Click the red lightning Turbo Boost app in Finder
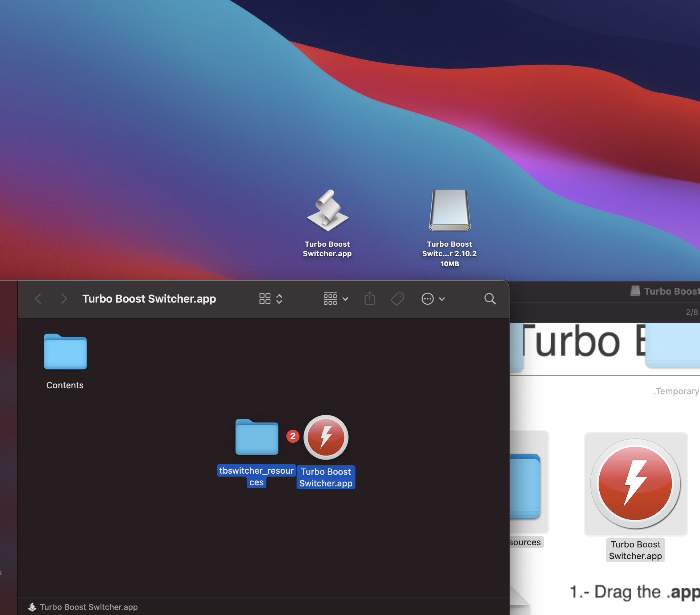This screenshot has width=700, height=615. [x=326, y=437]
